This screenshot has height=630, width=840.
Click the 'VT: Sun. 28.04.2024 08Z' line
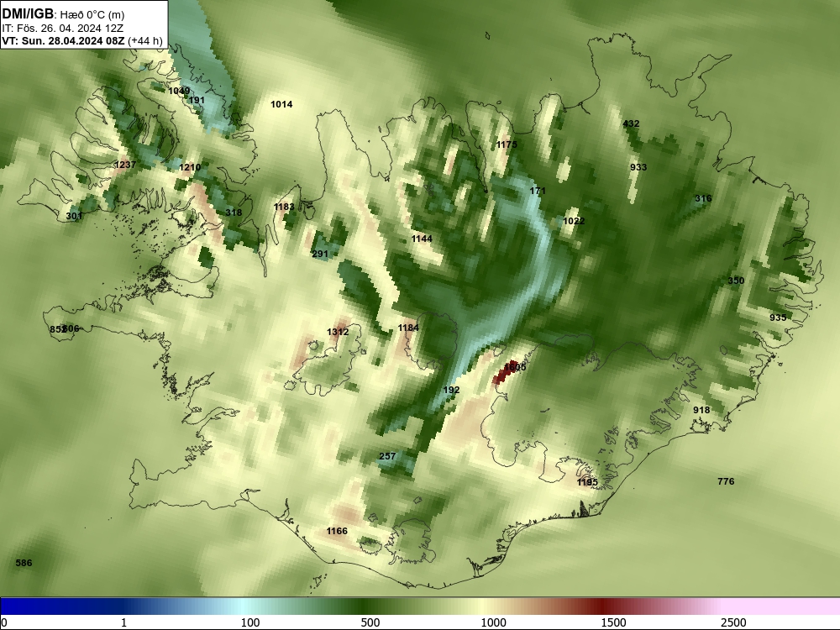click(x=64, y=40)
